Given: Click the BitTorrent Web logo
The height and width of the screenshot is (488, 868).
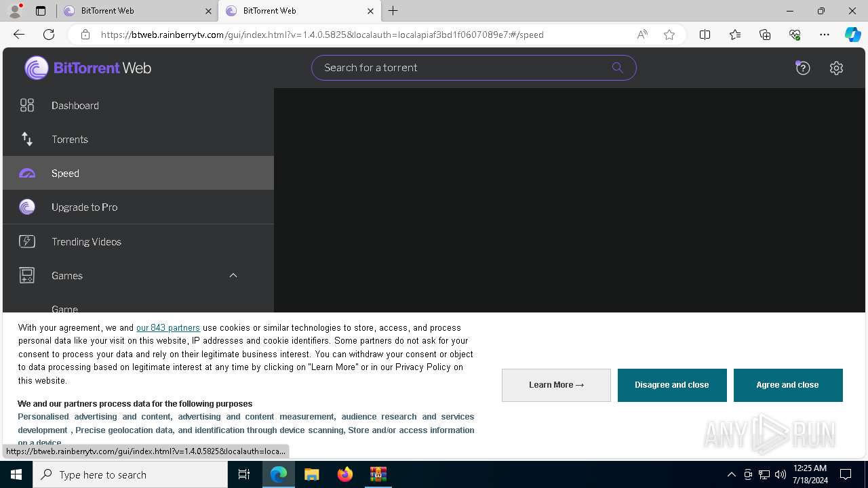Looking at the screenshot, I should 88,68.
